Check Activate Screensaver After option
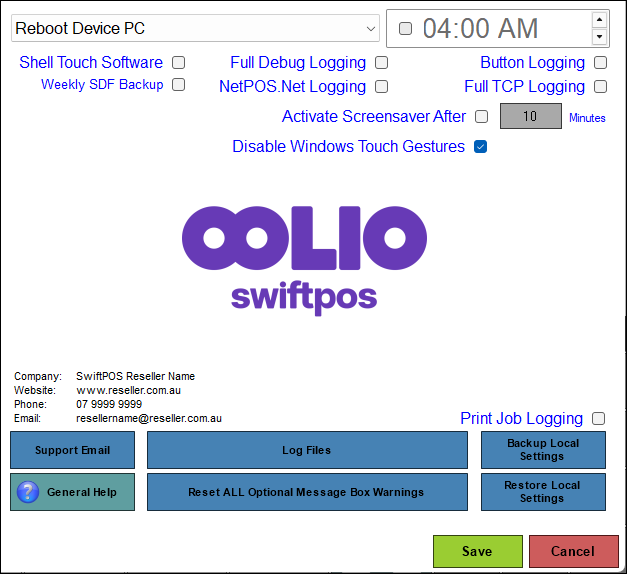 pos(481,116)
